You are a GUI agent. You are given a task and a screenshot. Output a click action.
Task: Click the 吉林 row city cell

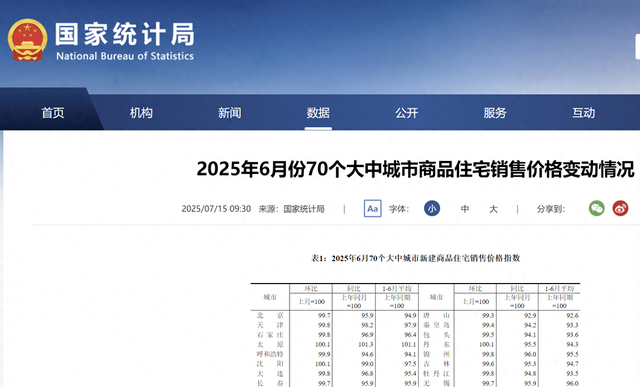[x=436, y=364]
